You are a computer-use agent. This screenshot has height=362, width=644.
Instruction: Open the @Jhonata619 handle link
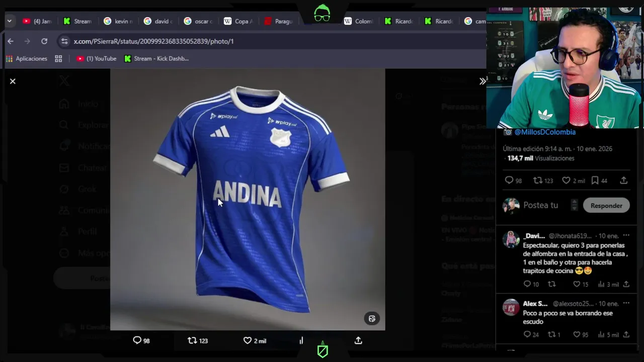click(570, 236)
